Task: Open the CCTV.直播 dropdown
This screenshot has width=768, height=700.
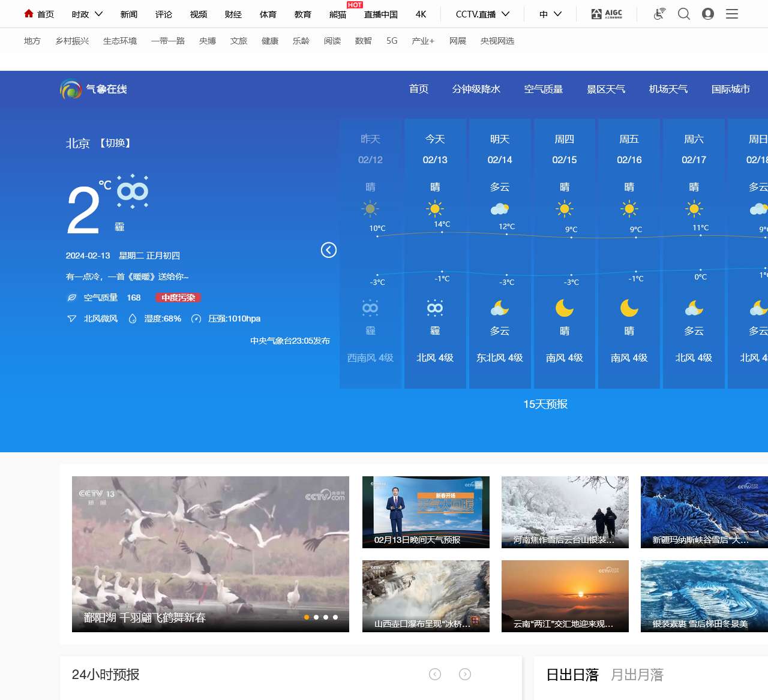Action: (x=481, y=13)
